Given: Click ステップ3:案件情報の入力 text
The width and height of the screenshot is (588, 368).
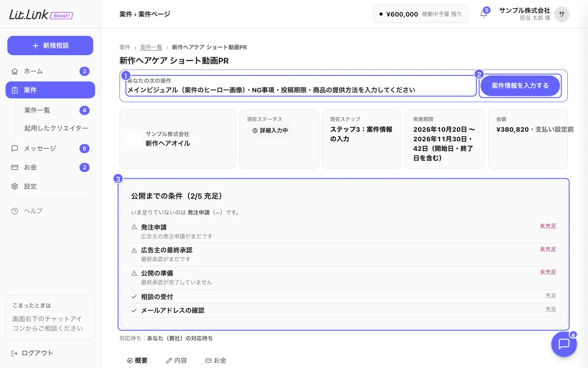Looking at the screenshot, I should click(x=361, y=134).
